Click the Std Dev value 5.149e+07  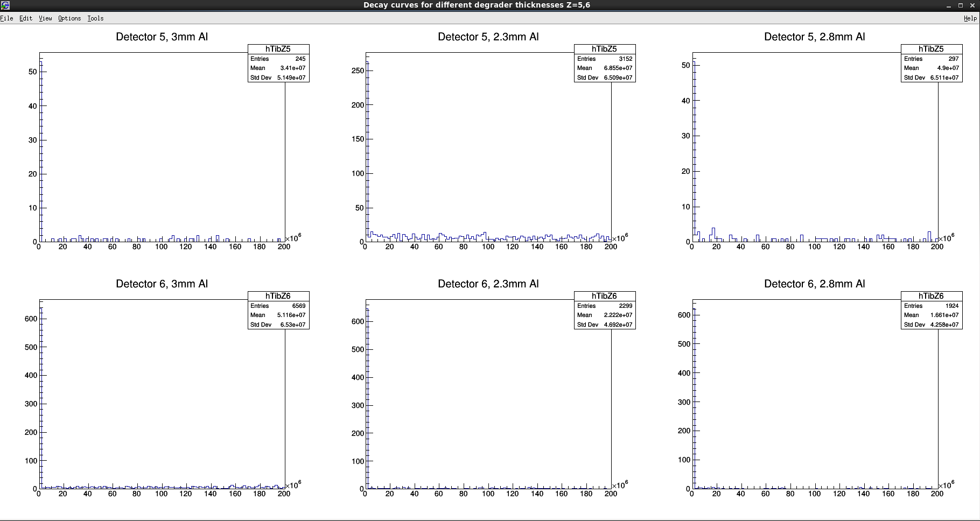tap(291, 78)
